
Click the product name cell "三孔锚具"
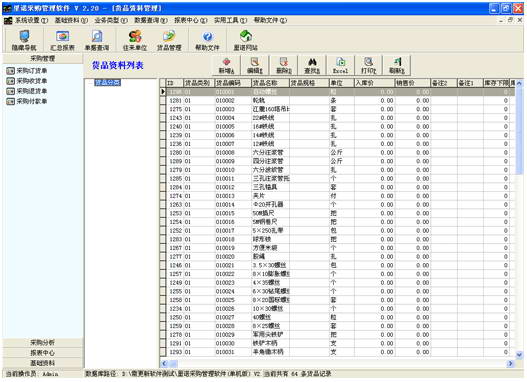270,187
